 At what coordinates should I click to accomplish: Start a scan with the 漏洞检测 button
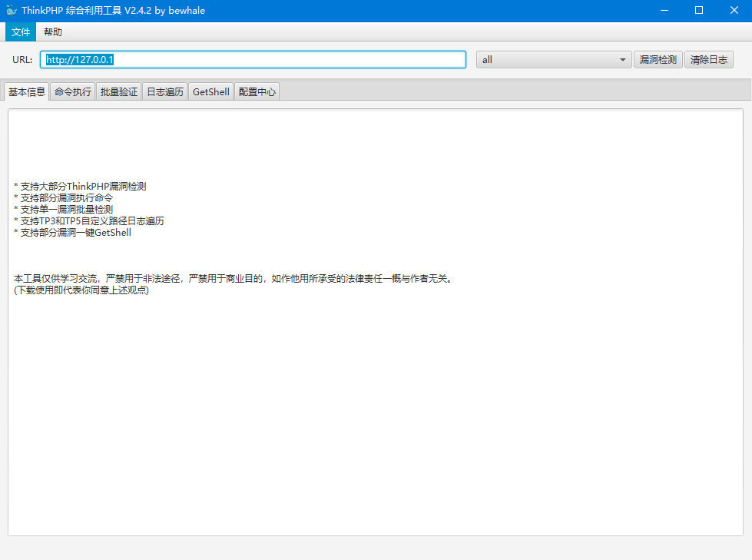658,59
